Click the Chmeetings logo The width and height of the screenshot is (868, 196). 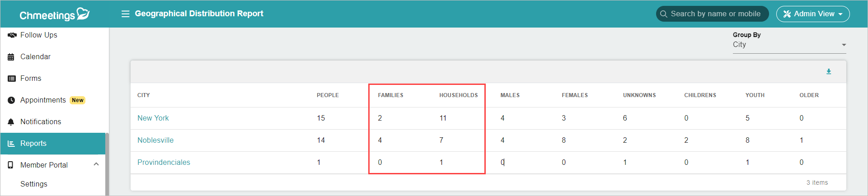55,14
